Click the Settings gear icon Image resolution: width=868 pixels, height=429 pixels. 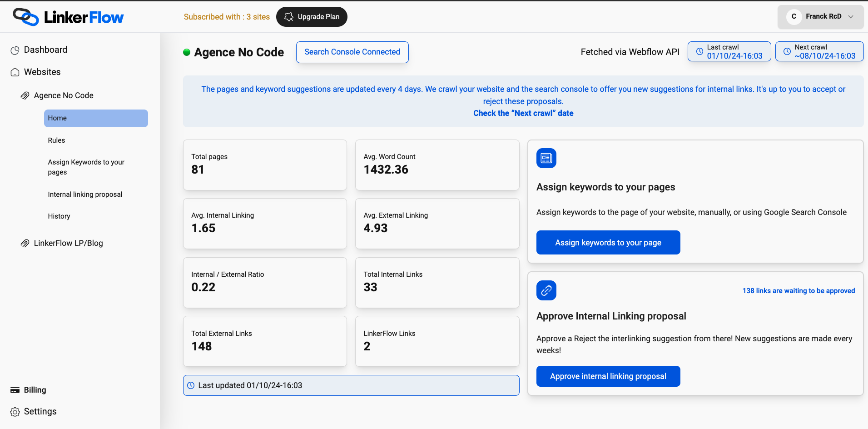click(15, 412)
